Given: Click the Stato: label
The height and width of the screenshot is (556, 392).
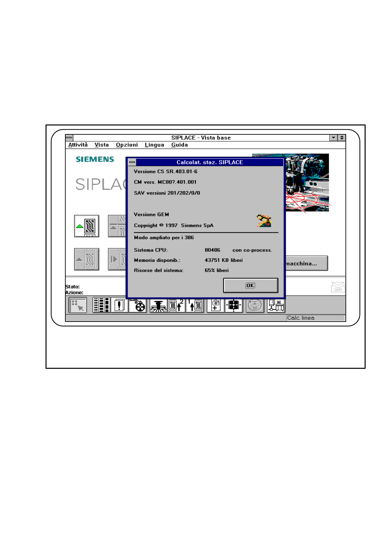Looking at the screenshot, I should coord(73,287).
